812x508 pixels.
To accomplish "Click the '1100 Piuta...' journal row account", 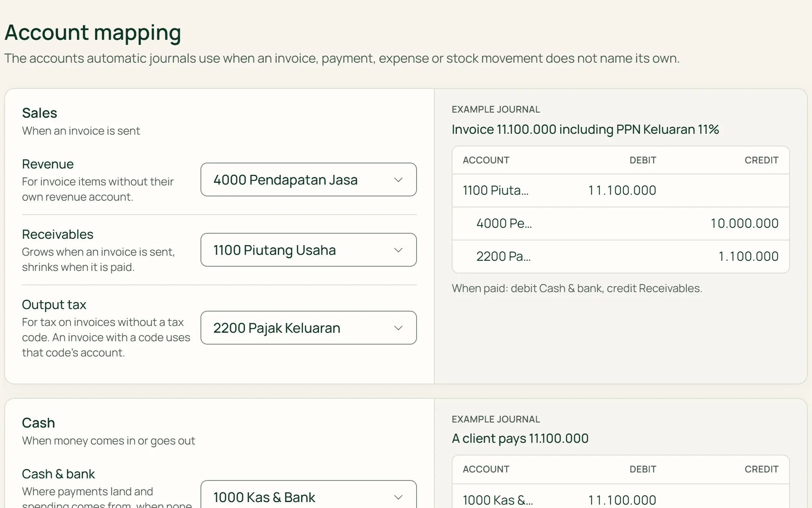I will point(496,190).
